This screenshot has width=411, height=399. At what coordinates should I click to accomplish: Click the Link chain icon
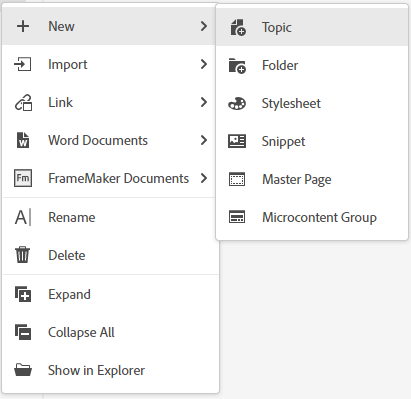(x=23, y=102)
